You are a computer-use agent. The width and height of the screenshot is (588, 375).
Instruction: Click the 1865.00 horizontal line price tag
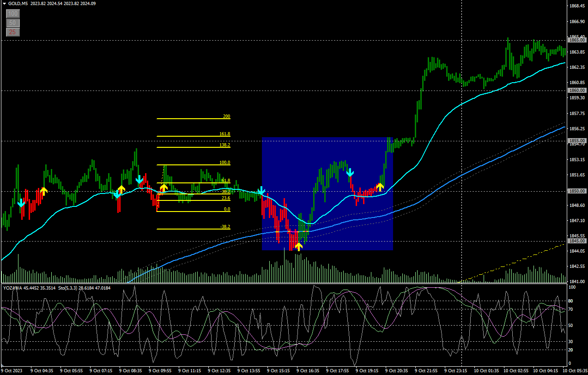tap(577, 40)
